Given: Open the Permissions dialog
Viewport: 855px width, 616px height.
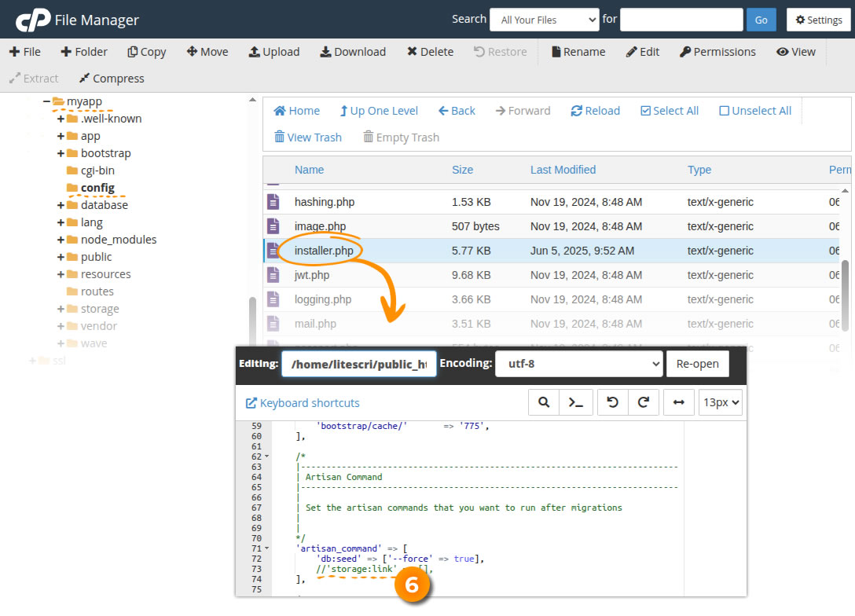Looking at the screenshot, I should coord(717,52).
